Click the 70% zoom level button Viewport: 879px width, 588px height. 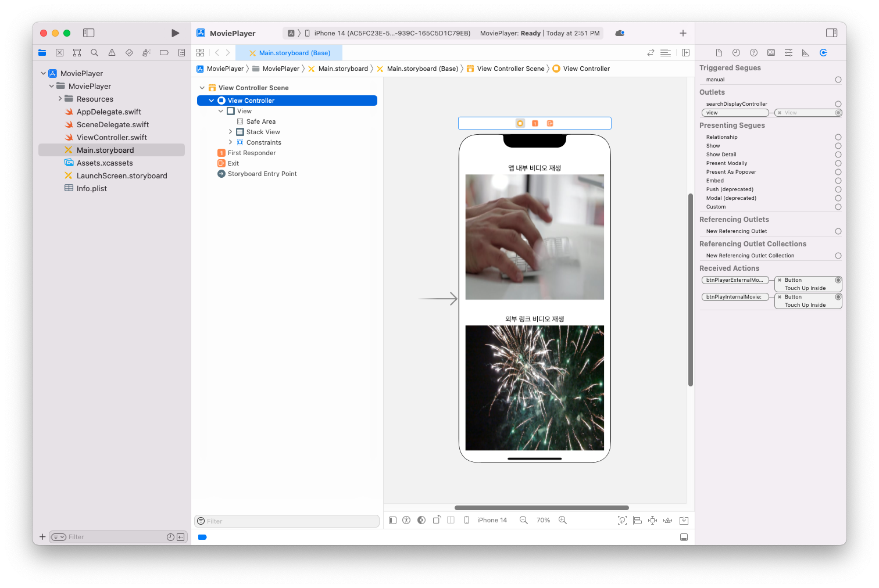(x=543, y=520)
